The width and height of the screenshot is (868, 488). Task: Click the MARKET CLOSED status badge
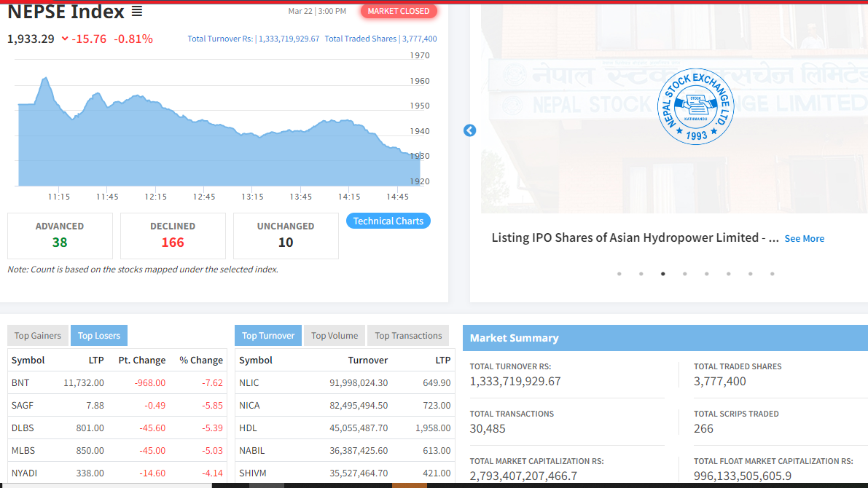399,11
